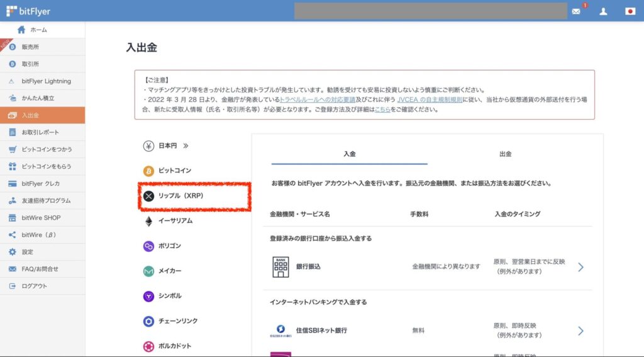Click ログアウト to sign out
This screenshot has width=644, height=357.
point(35,286)
